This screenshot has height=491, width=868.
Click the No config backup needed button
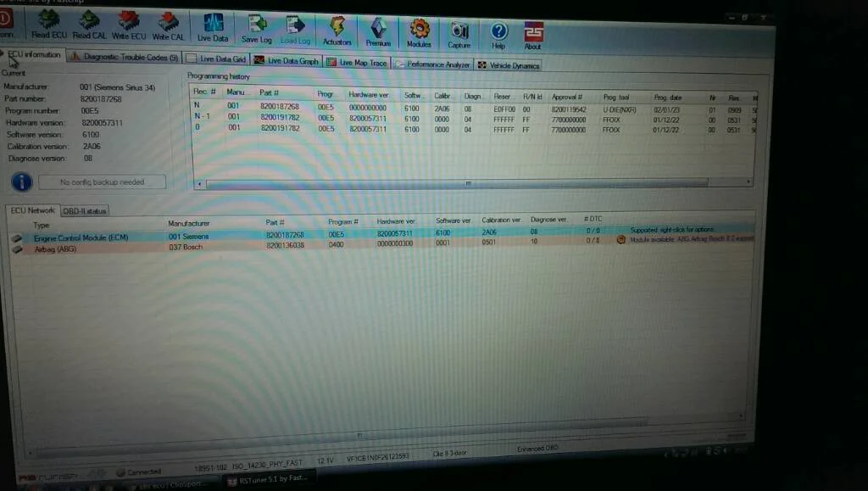(102, 181)
